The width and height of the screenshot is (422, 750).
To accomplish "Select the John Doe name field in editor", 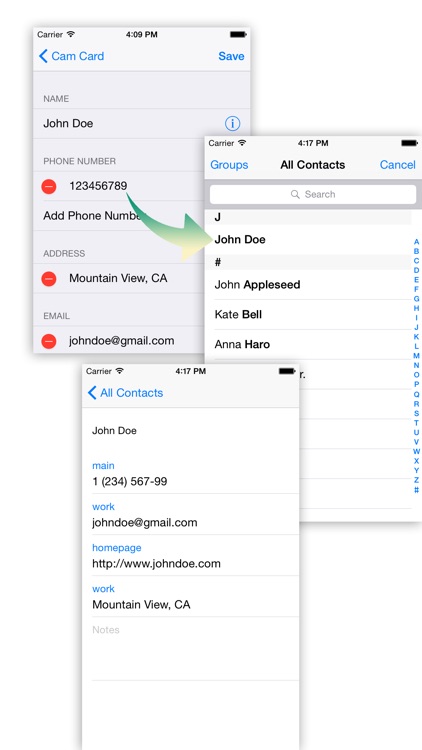I will (68, 123).
